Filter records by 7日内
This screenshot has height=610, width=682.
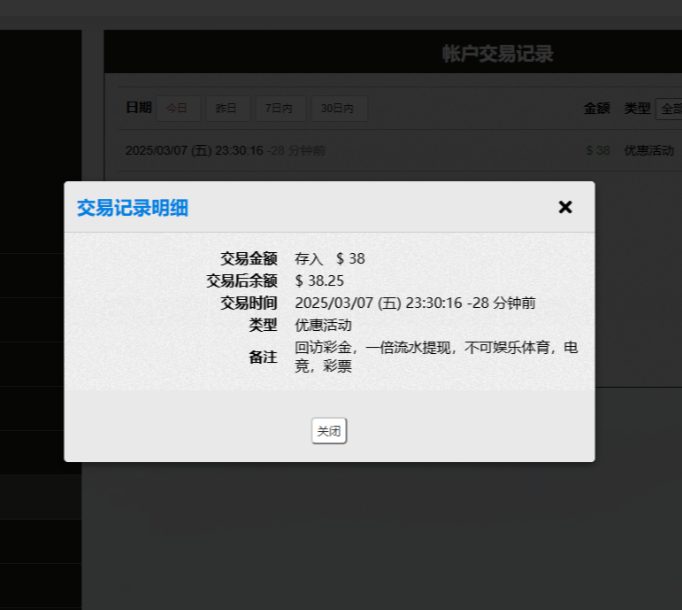(280, 108)
